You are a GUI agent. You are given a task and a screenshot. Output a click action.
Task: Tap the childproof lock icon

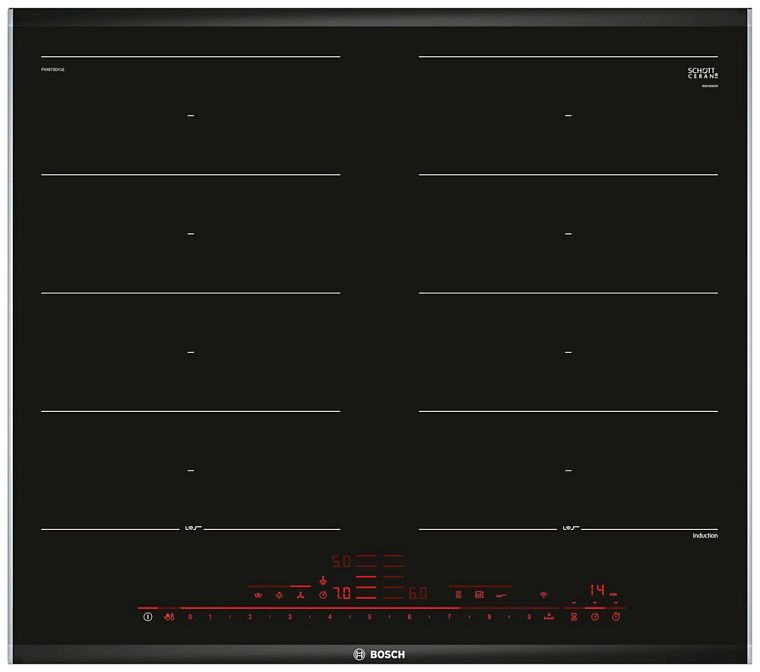(167, 617)
